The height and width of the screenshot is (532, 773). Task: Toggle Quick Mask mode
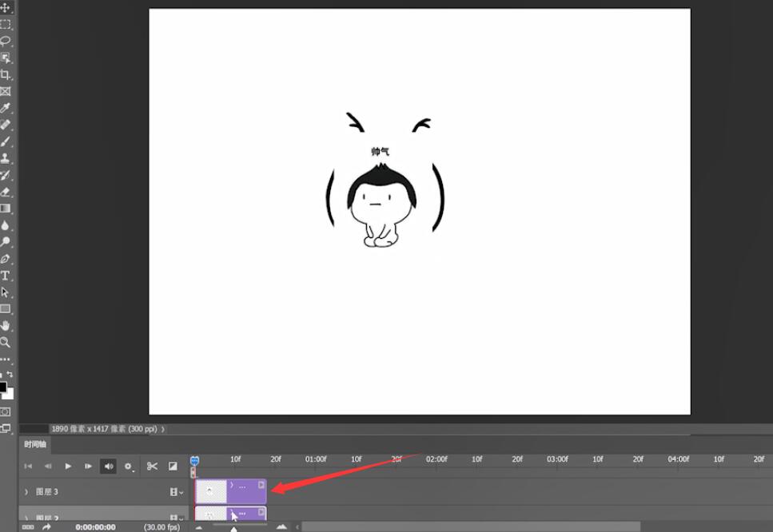coord(6,412)
